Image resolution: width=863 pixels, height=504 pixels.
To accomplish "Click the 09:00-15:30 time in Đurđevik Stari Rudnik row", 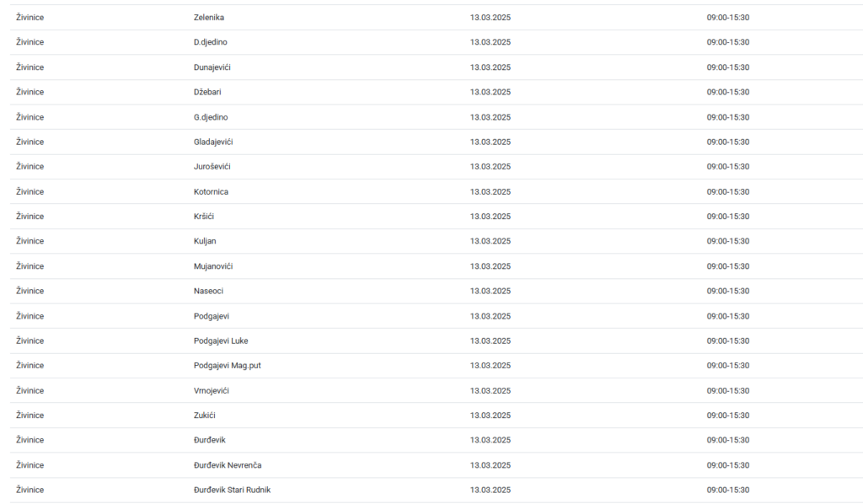I will click(x=728, y=490).
